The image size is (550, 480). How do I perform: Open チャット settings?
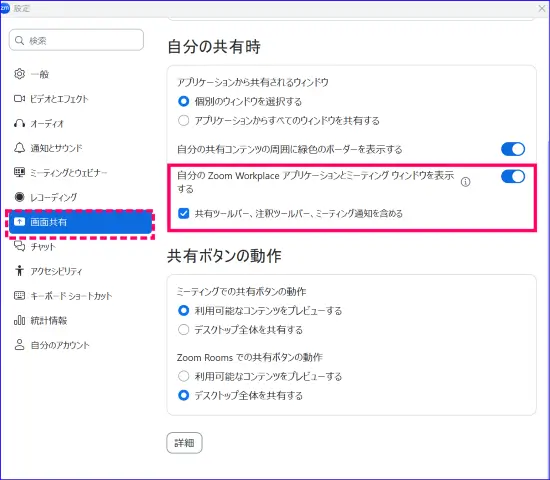pyautogui.click(x=81, y=246)
